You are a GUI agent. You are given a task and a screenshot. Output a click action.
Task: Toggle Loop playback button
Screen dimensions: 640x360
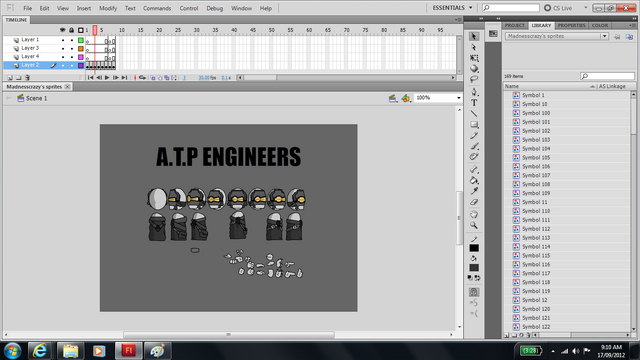142,78
